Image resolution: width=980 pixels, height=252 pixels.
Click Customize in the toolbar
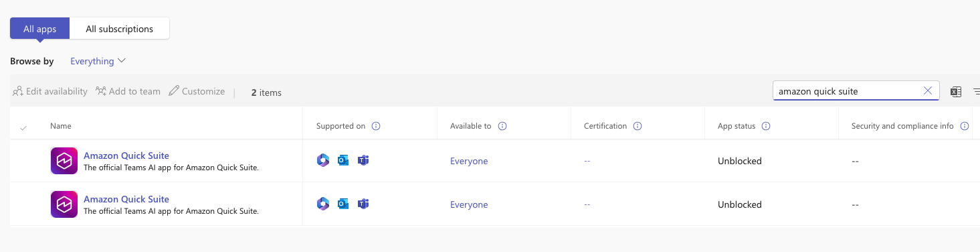click(197, 91)
